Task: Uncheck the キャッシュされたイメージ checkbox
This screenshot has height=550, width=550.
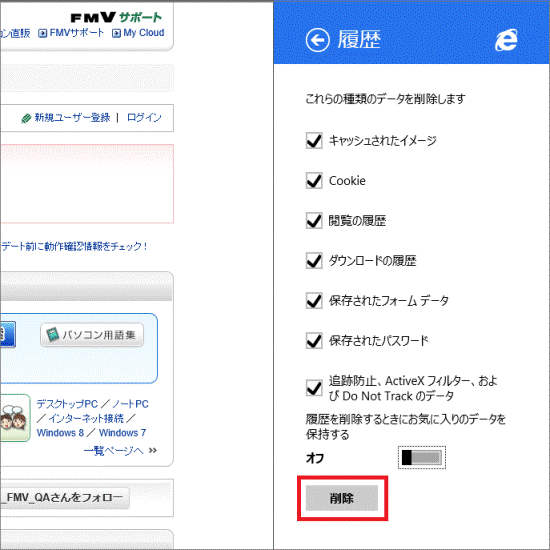Action: (x=314, y=141)
